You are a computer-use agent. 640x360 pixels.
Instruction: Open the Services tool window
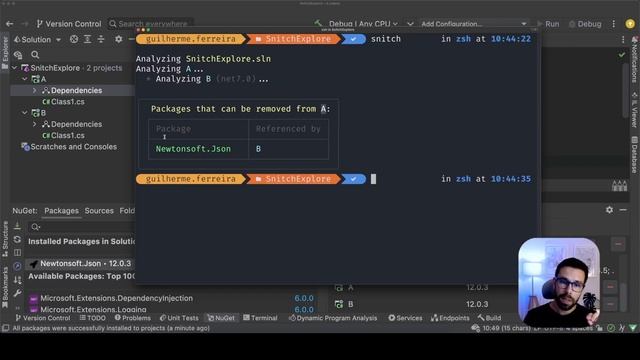405,318
